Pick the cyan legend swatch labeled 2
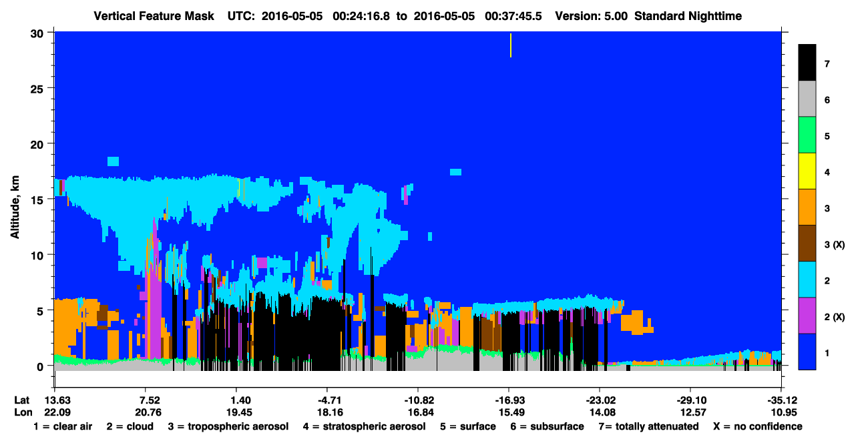Screen dimensions: 868x445 coord(807,279)
